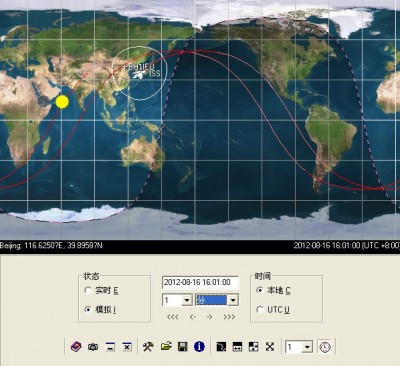Screen dimensions: 400x366
Task: Click the date-time field 2012-08-16 16:01:00
Action: (200, 282)
